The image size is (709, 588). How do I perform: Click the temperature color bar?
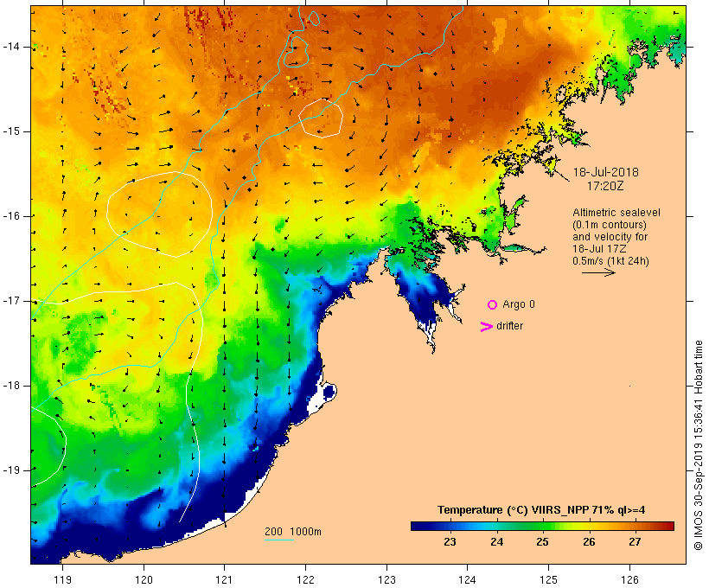point(543,526)
